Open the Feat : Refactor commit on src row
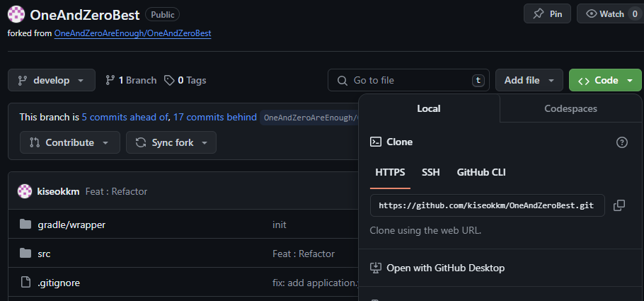This screenshot has width=644, height=301. [304, 254]
